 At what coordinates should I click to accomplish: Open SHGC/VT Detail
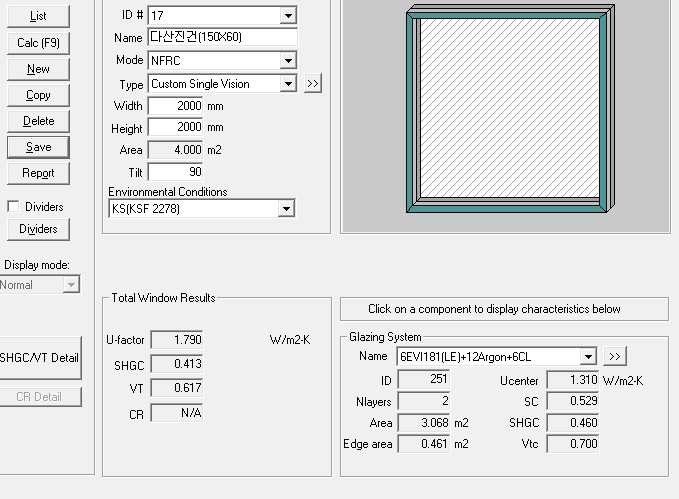pos(39,358)
